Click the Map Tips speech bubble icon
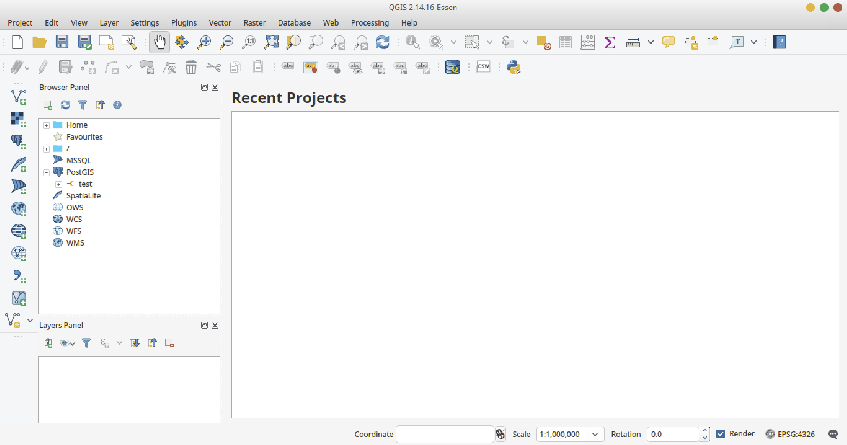Screen dimensions: 847x445 pyautogui.click(x=669, y=42)
